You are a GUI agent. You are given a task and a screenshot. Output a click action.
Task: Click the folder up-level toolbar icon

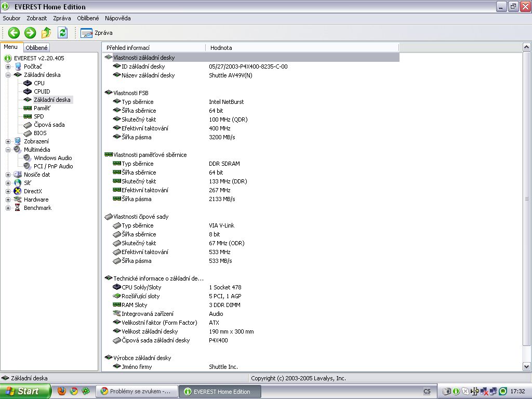point(46,33)
